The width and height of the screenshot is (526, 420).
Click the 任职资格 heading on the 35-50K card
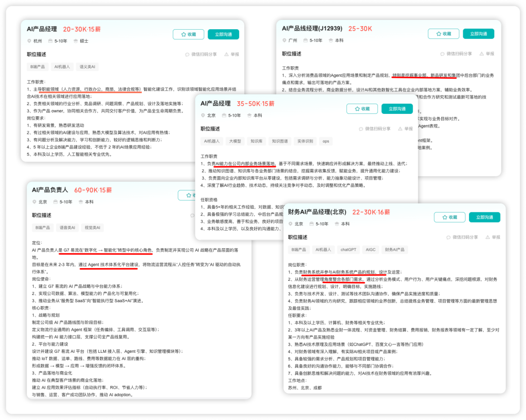coord(209,200)
